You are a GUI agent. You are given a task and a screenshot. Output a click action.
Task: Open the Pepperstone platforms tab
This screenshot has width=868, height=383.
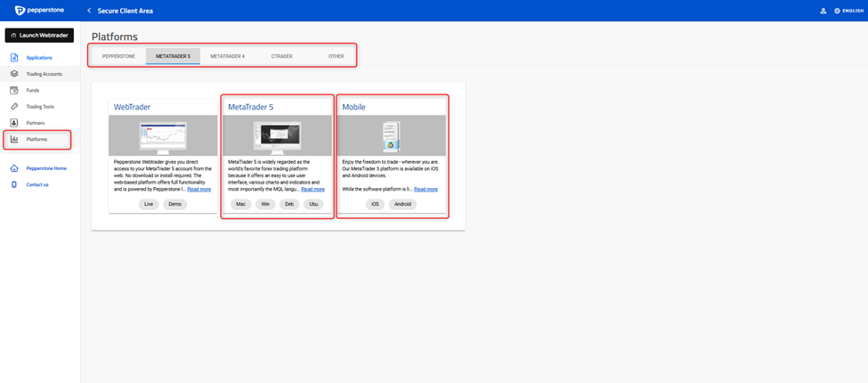118,56
